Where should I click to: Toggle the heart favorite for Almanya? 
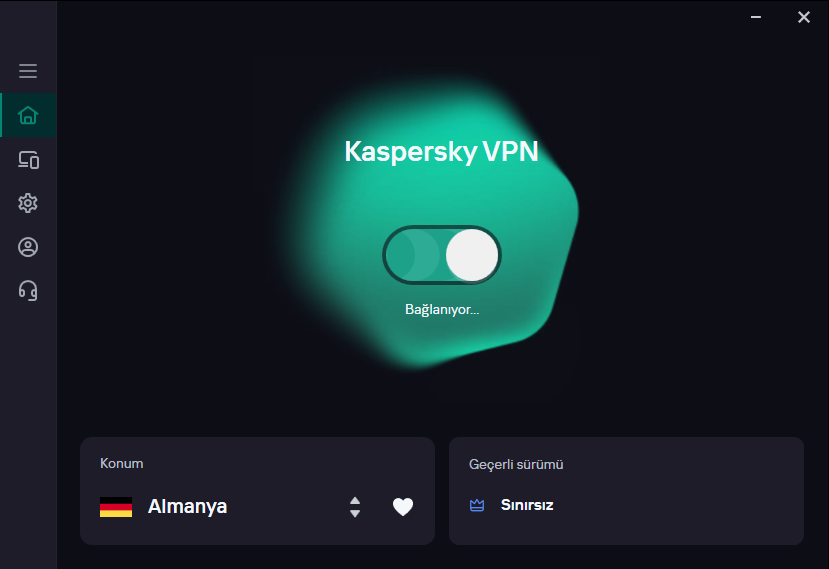coord(403,507)
